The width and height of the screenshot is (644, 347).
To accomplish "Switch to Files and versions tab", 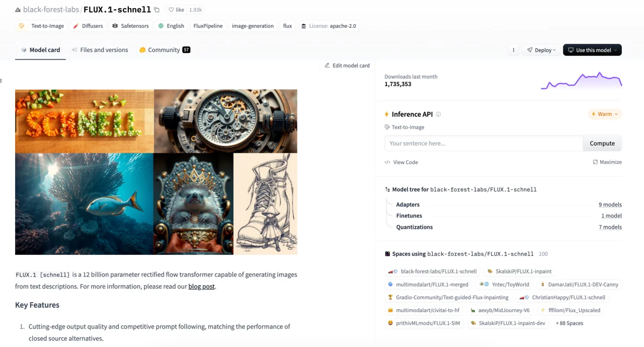I will pyautogui.click(x=100, y=50).
